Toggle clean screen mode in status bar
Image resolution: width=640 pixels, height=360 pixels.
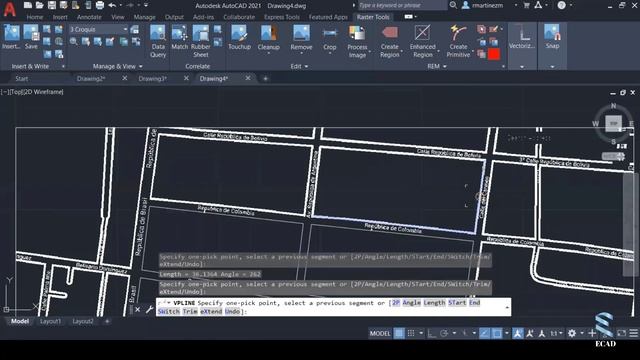621,333
